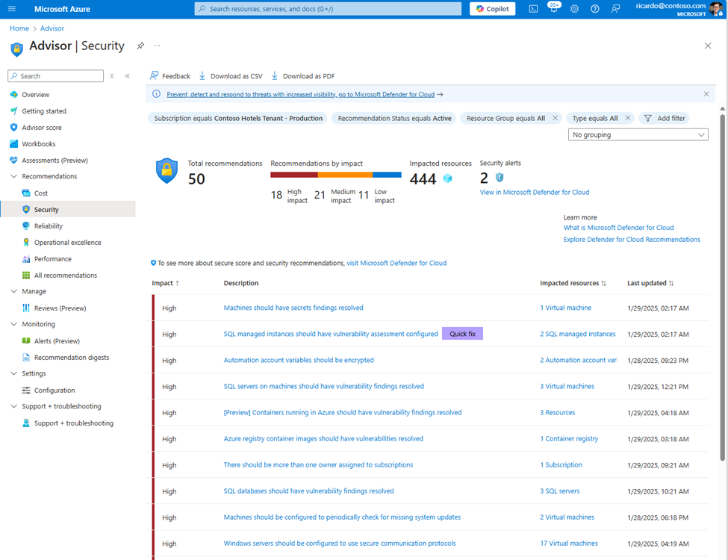Screen dimensions: 728x560
Task: Open the Azure portal hamburger menu
Action: pos(12,9)
